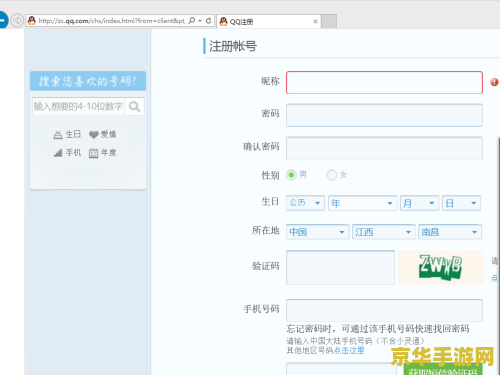Image resolution: width=500 pixels, height=375 pixels.
Task: Open a new blank tab
Action: point(329,22)
